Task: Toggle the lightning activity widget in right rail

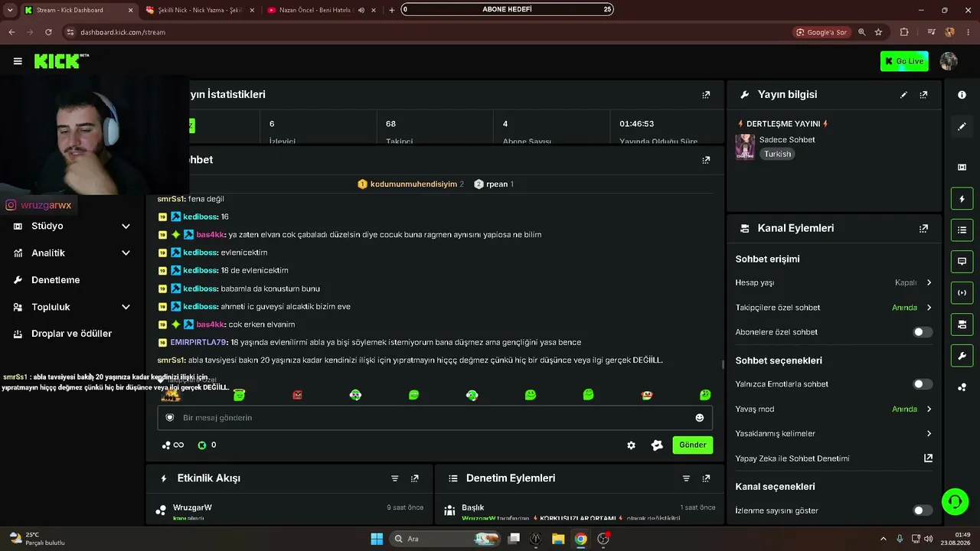Action: click(x=962, y=199)
